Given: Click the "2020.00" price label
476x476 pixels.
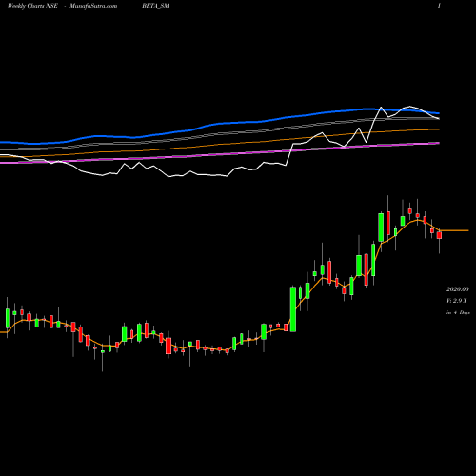Looking at the screenshot, I should (458, 289).
